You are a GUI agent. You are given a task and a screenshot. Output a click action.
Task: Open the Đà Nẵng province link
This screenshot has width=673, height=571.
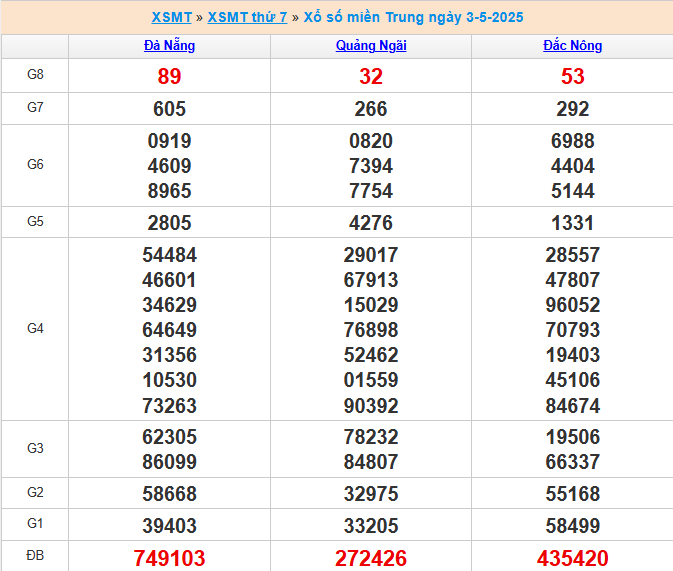[169, 46]
